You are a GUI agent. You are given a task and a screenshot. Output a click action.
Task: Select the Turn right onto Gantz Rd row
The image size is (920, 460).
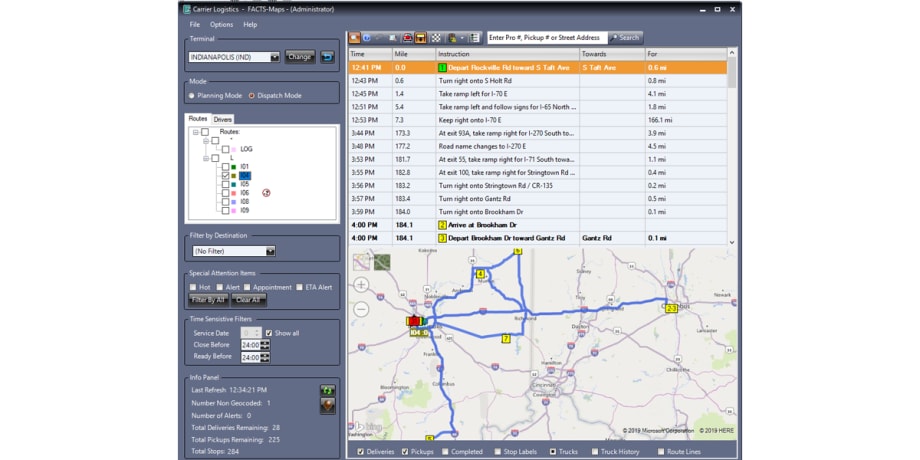[538, 198]
